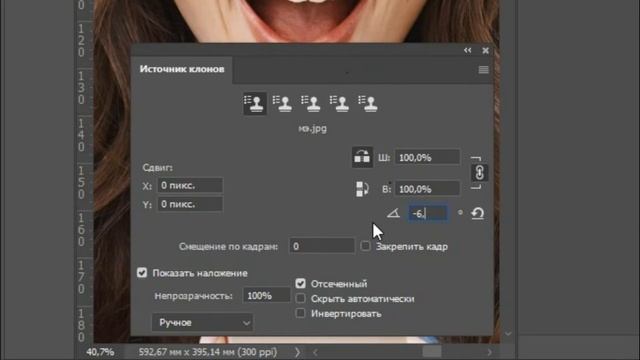This screenshot has height=360, width=640.
Task: Toggle the maintain aspect ratio chain link
Action: pos(479,173)
